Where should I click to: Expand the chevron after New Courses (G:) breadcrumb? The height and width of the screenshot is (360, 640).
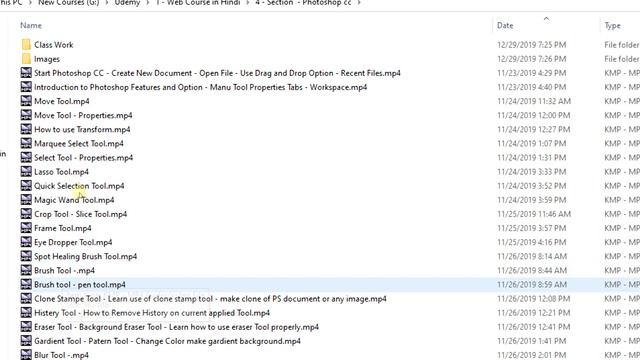click(107, 3)
